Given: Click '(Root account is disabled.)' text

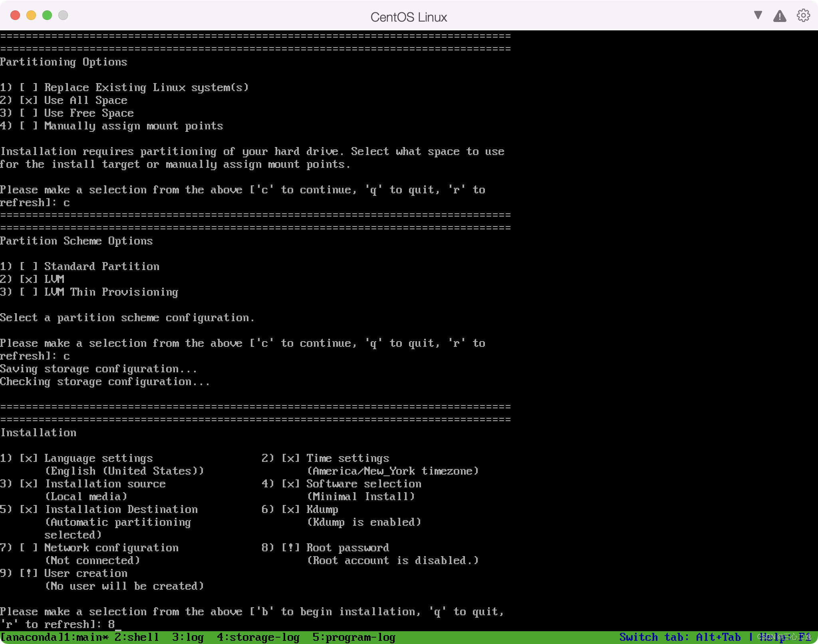Looking at the screenshot, I should pyautogui.click(x=393, y=561).
